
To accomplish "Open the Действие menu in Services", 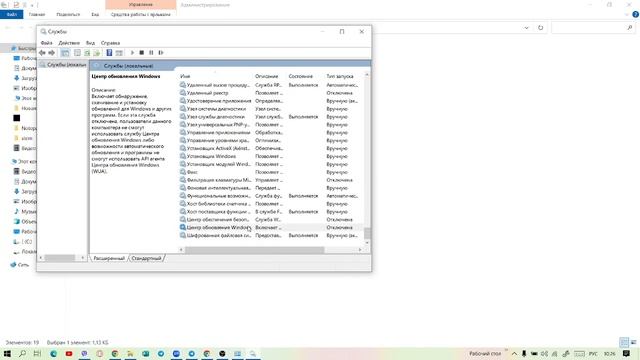I will (69, 42).
